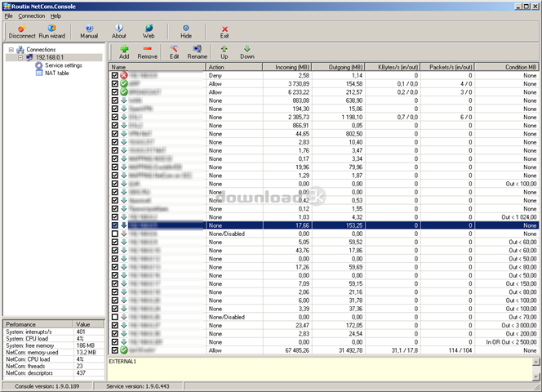Toggle checkbox in the 883,08 row
The height and width of the screenshot is (392, 542).
tap(115, 100)
